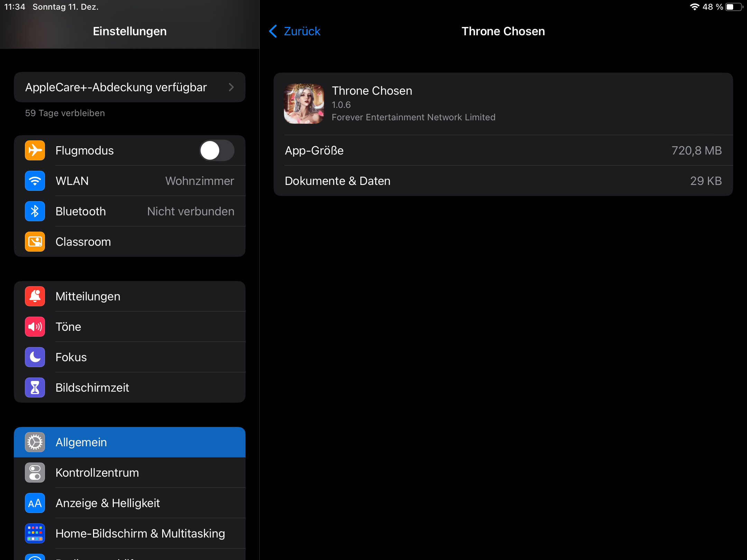Tap the Töne speaker icon

[x=35, y=327]
